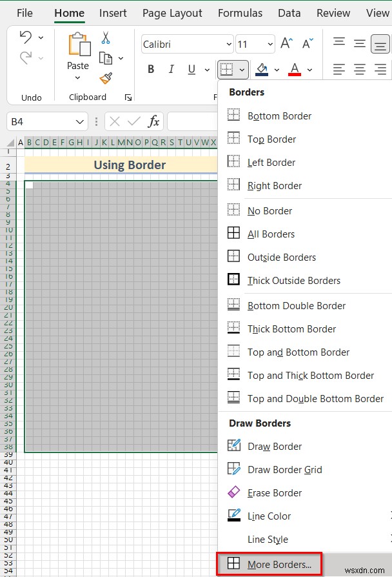Image resolution: width=392 pixels, height=577 pixels.
Task: Open Line Color submenu
Action: (305, 516)
